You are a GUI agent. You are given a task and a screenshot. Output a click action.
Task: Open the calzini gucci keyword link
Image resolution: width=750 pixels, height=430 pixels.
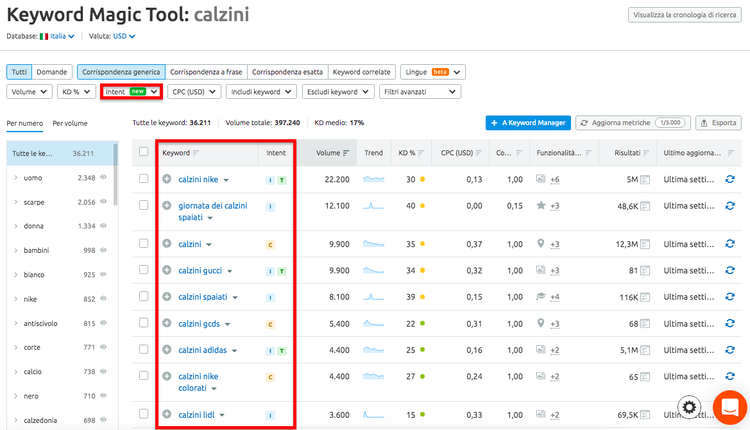(x=200, y=271)
